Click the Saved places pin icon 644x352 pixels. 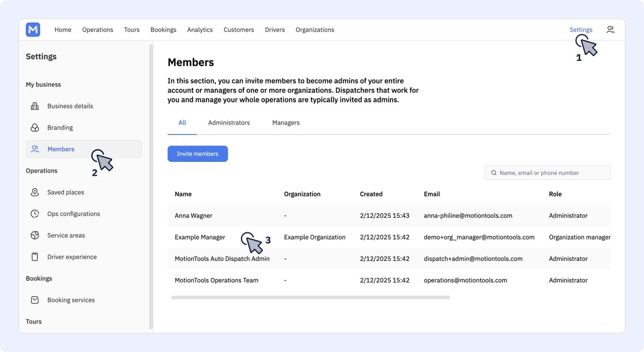(x=35, y=193)
